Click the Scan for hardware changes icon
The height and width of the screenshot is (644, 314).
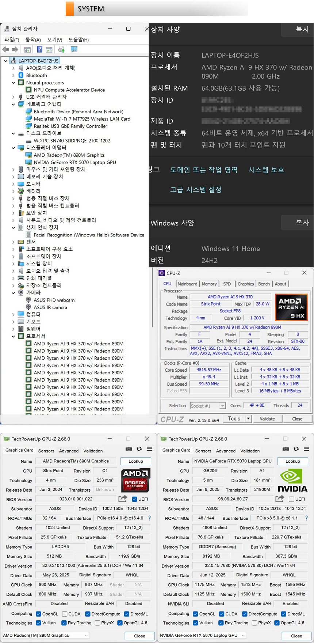74,49
